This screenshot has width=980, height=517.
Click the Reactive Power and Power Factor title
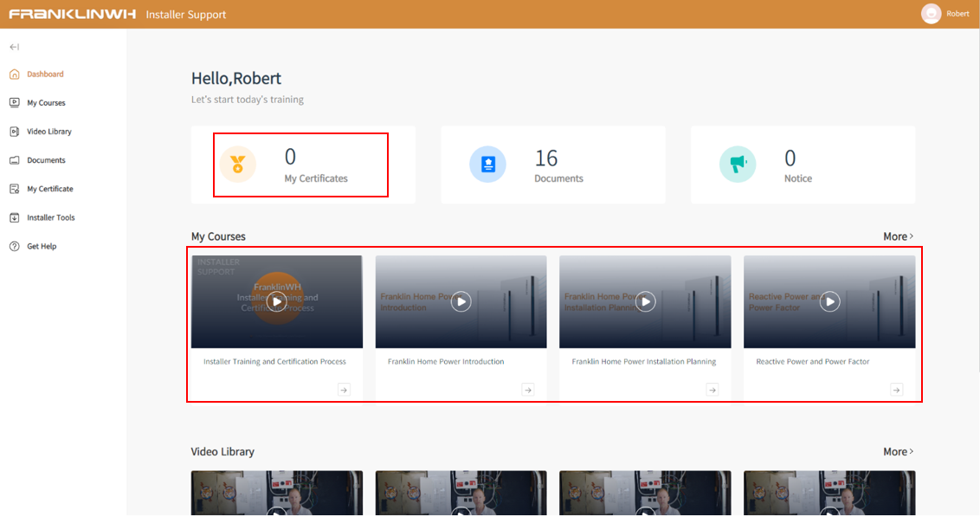[813, 361]
